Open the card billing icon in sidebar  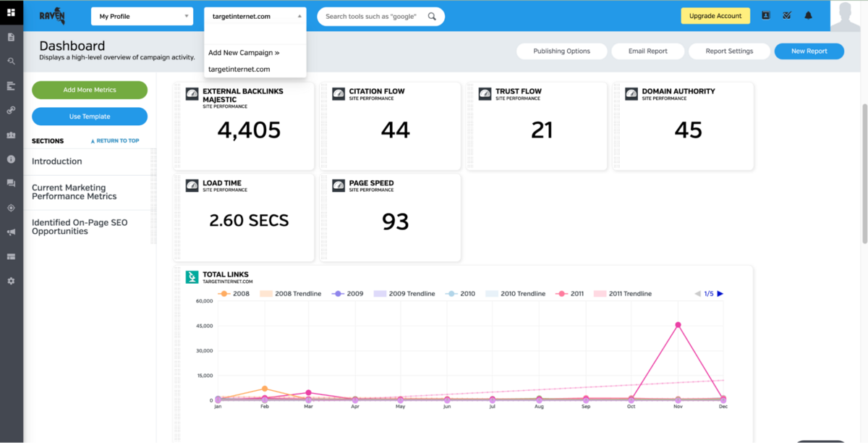tap(11, 256)
